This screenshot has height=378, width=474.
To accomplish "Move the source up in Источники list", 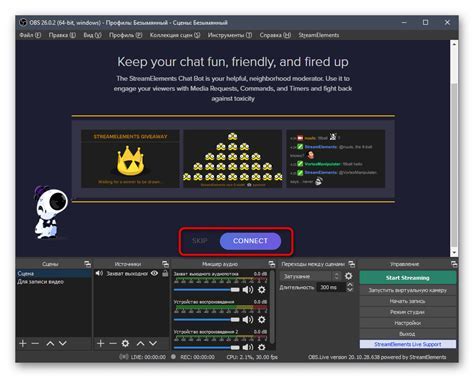I will (141, 343).
